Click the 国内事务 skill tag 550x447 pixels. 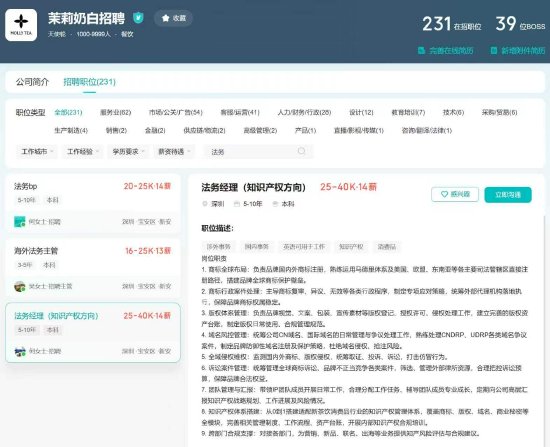[x=257, y=247]
